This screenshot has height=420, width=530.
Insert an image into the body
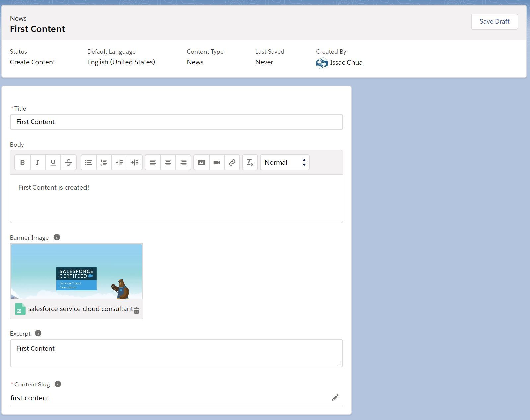(201, 162)
